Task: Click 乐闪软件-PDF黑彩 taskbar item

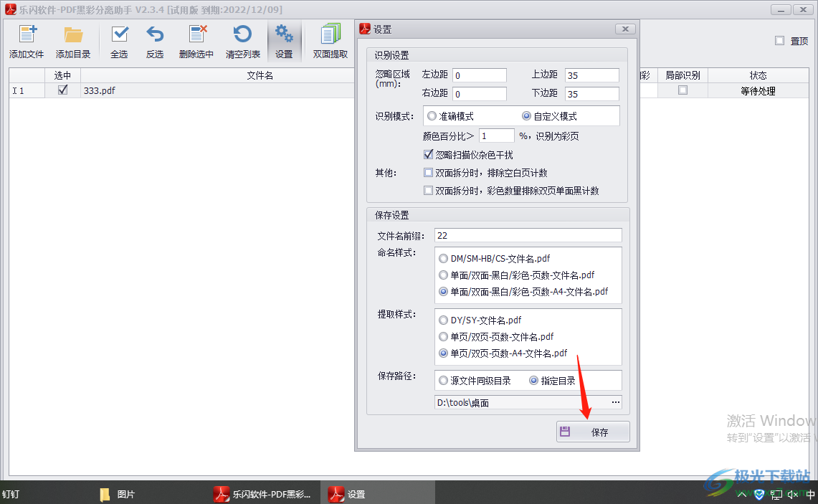Action: (262, 493)
